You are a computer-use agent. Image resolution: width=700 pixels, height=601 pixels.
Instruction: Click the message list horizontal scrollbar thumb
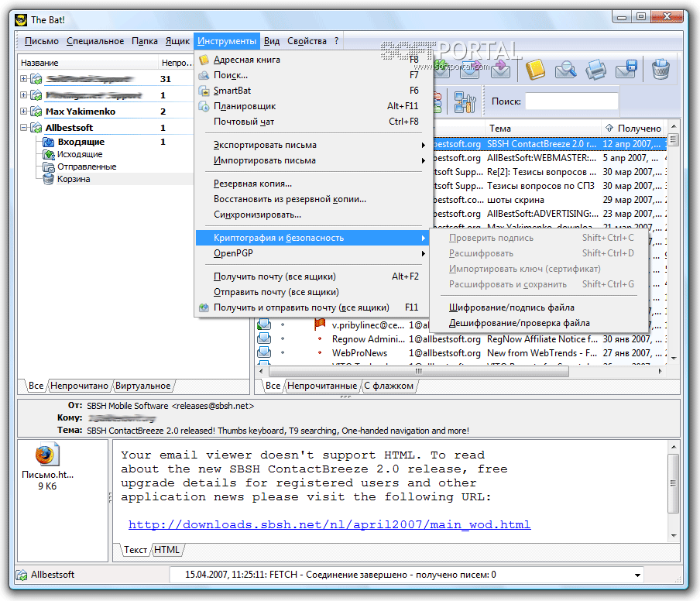(x=418, y=372)
